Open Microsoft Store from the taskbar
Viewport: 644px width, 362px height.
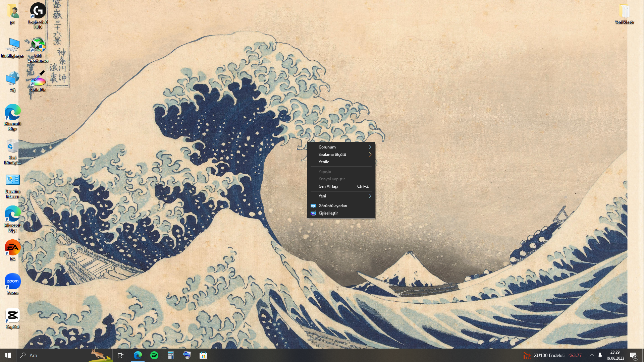(203, 355)
